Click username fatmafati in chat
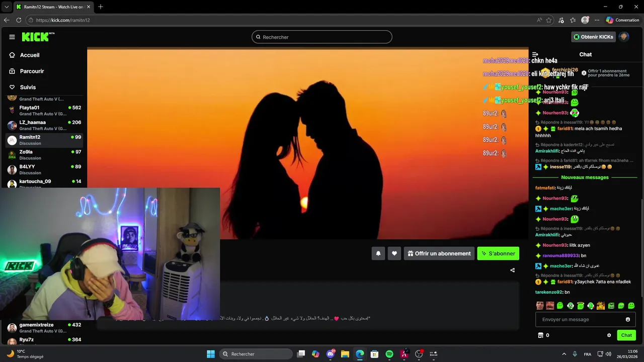This screenshot has width=644, height=362. tap(545, 188)
